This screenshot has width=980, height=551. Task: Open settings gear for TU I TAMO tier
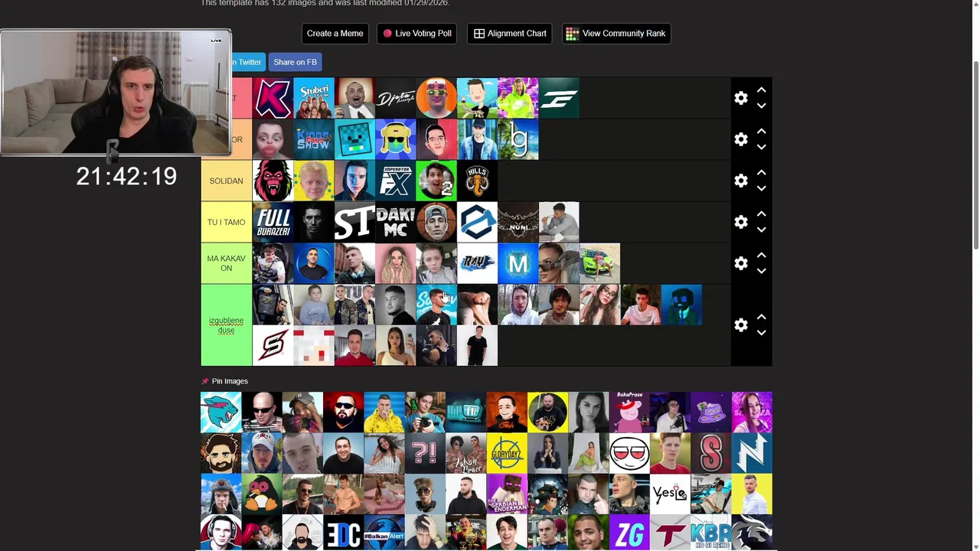pos(740,222)
